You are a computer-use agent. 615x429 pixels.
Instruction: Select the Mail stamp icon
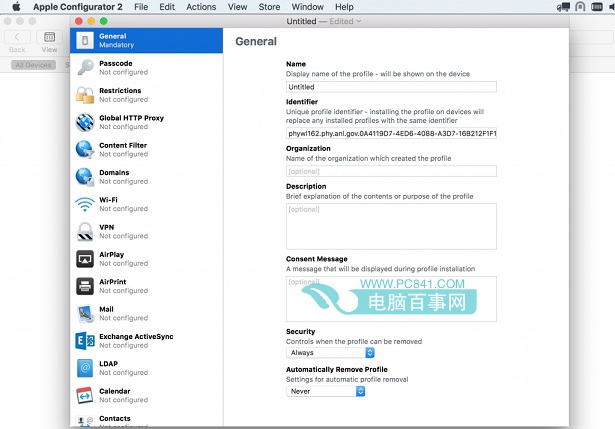click(x=85, y=313)
